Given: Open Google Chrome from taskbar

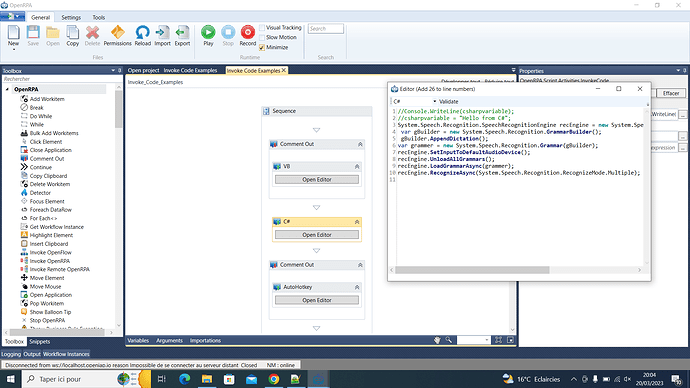Looking at the screenshot, I should pyautogui.click(x=274, y=379).
